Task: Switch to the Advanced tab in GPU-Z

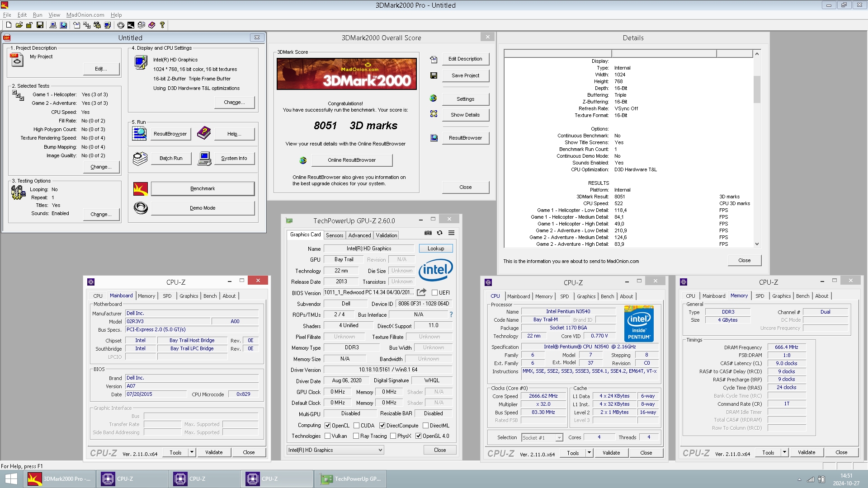Action: pos(359,235)
